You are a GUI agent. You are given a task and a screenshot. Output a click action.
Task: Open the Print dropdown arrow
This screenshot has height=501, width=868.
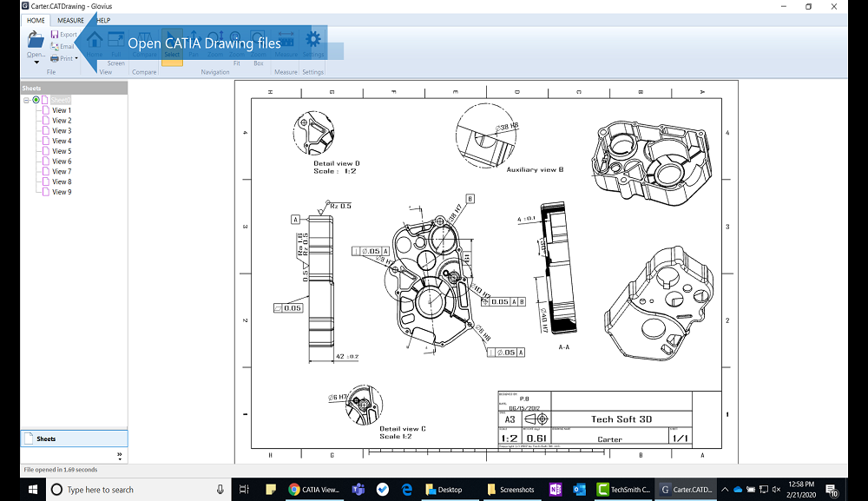tap(76, 58)
